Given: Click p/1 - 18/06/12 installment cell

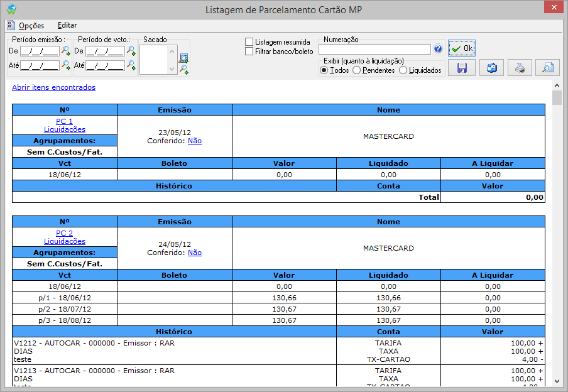Looking at the screenshot, I should coord(65,298).
